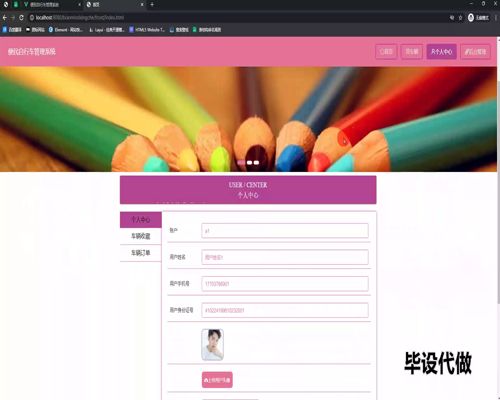Click the site info icon before localhost

32,17
